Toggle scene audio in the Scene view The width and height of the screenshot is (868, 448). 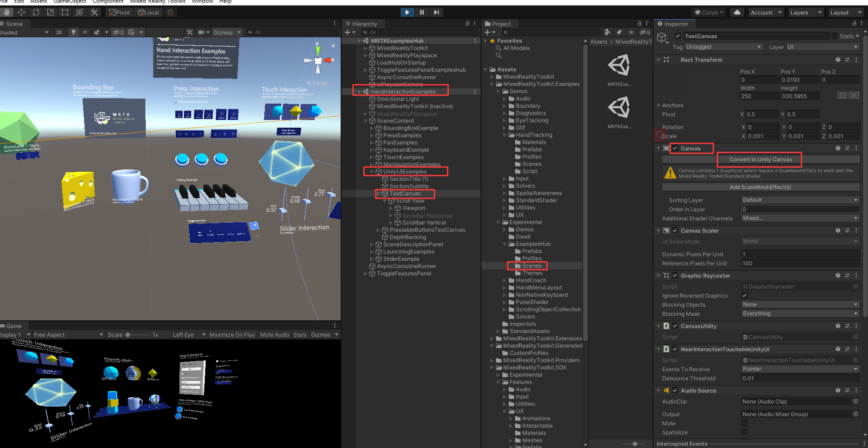(85, 32)
